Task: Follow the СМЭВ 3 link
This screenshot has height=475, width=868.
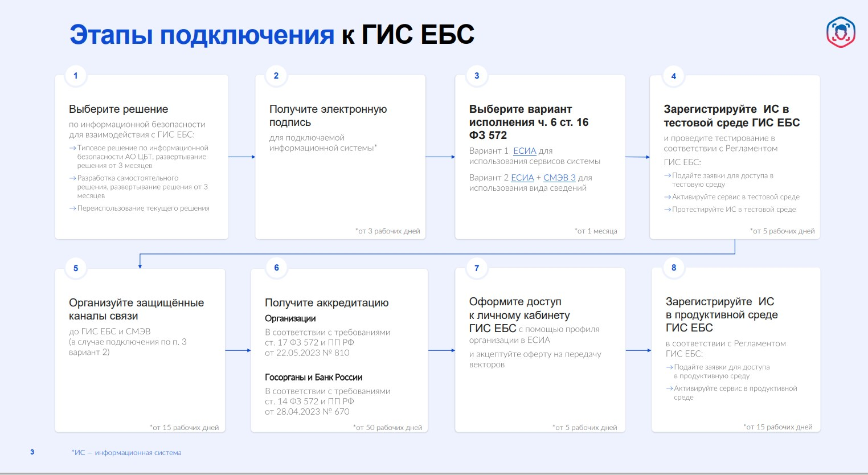Action: pos(559,178)
